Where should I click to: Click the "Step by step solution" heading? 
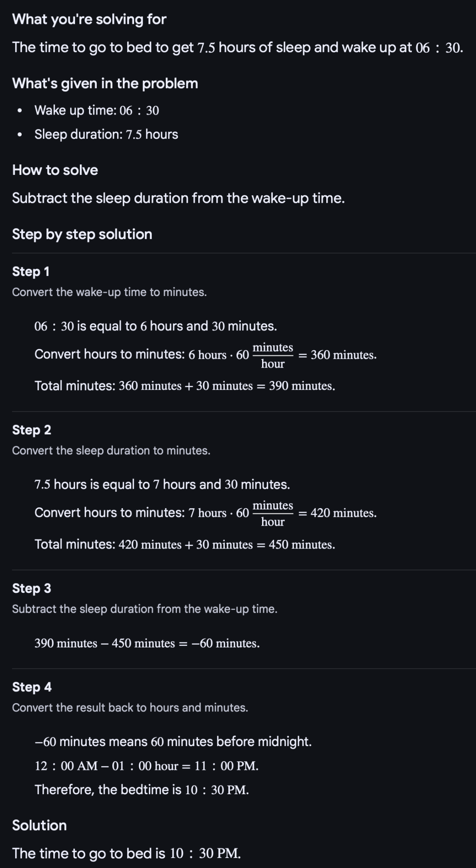click(x=82, y=234)
